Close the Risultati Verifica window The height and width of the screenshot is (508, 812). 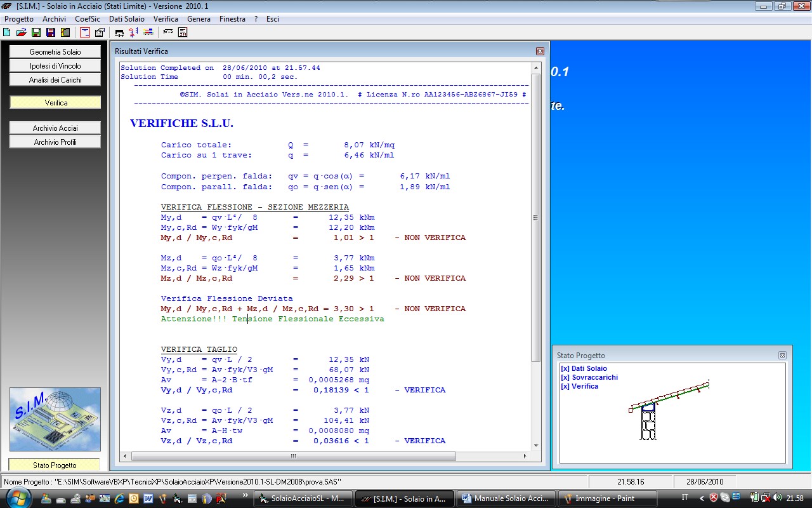pyautogui.click(x=540, y=51)
